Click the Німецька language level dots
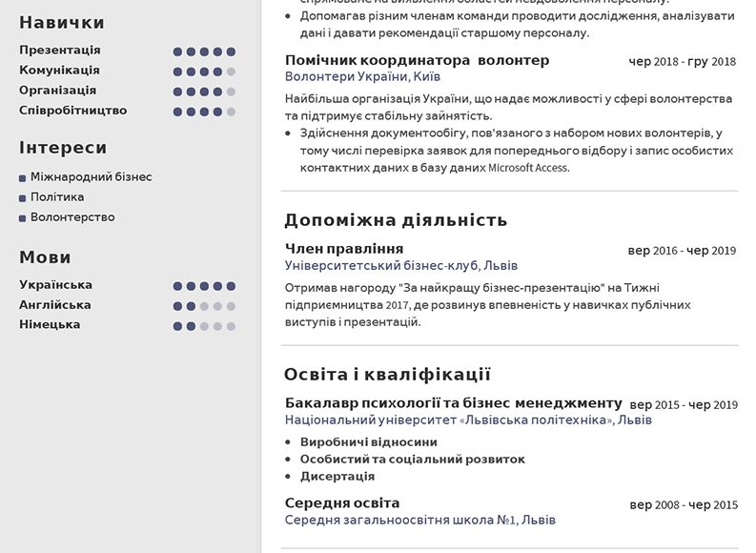756x553 pixels. click(x=204, y=326)
